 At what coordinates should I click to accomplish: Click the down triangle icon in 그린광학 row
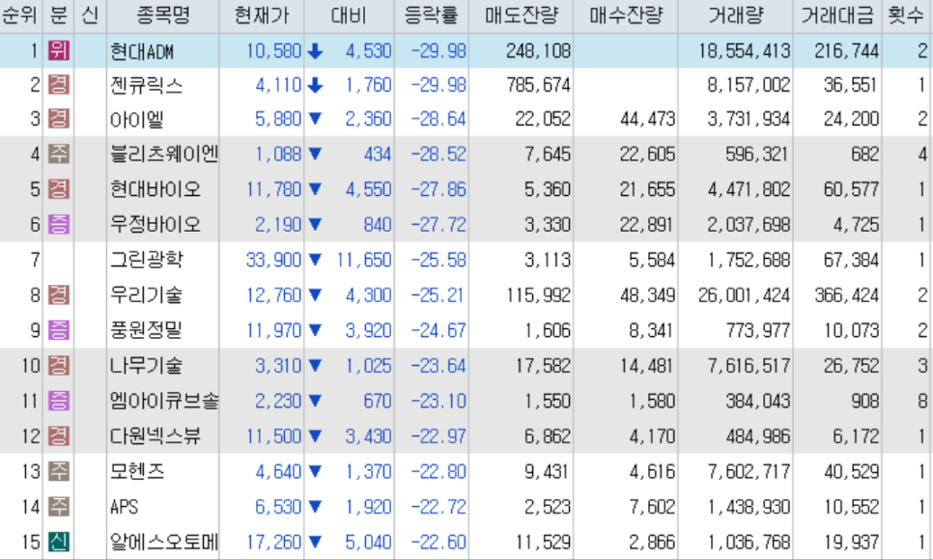(315, 260)
